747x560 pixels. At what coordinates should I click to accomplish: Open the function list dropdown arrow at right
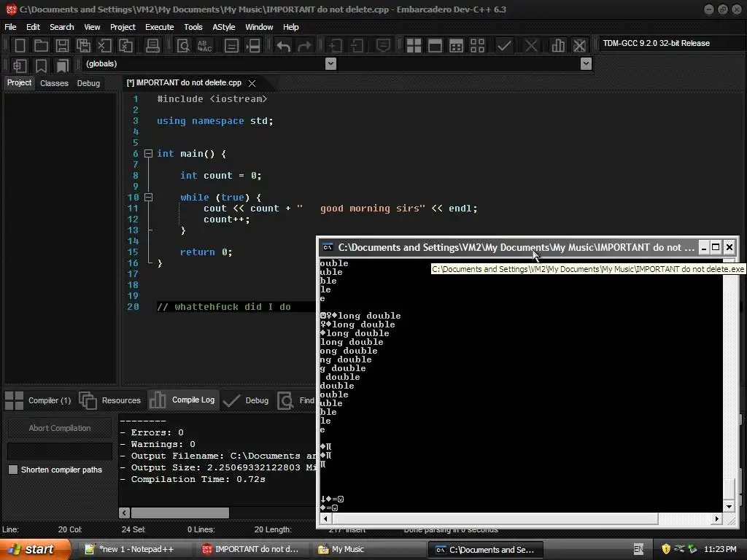pyautogui.click(x=586, y=64)
